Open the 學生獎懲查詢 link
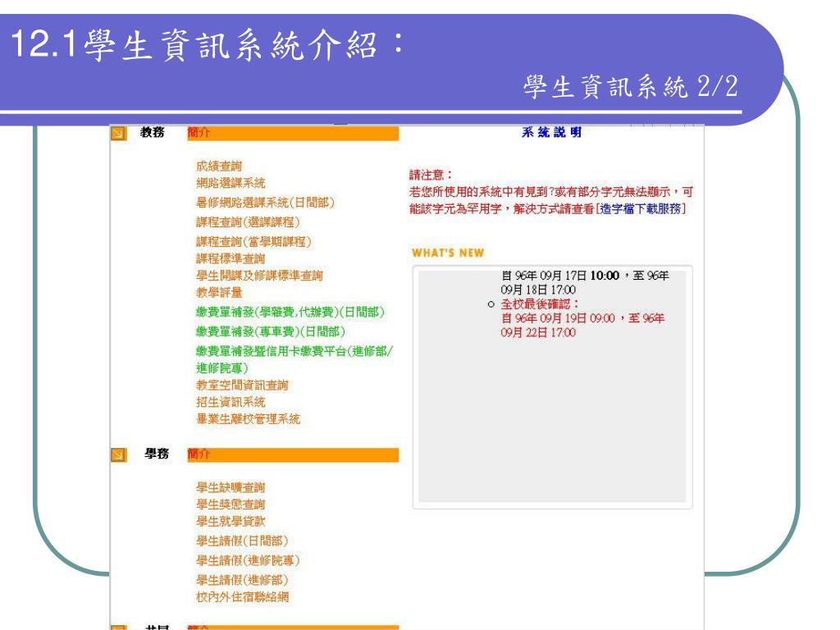Image resolution: width=840 pixels, height=630 pixels. point(231,504)
